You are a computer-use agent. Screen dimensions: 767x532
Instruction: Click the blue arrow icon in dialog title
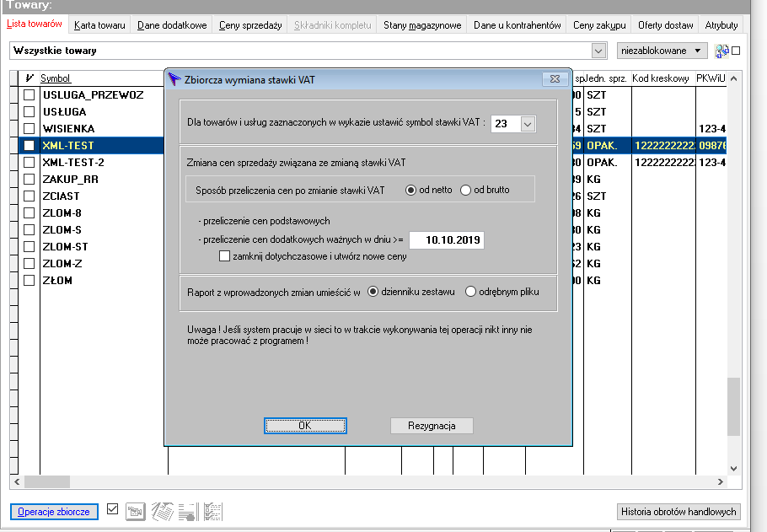(174, 79)
